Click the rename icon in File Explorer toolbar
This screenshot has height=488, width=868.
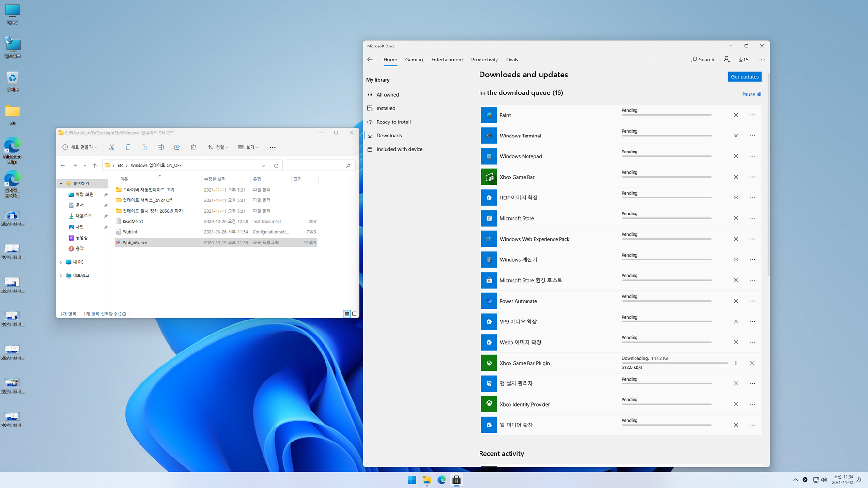click(160, 147)
